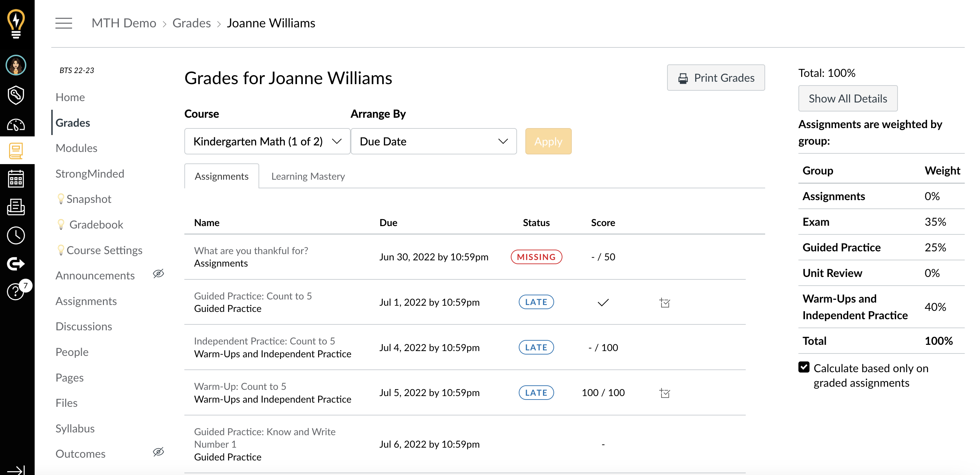Open Independent Practice: Count to 5 assignment

click(264, 341)
